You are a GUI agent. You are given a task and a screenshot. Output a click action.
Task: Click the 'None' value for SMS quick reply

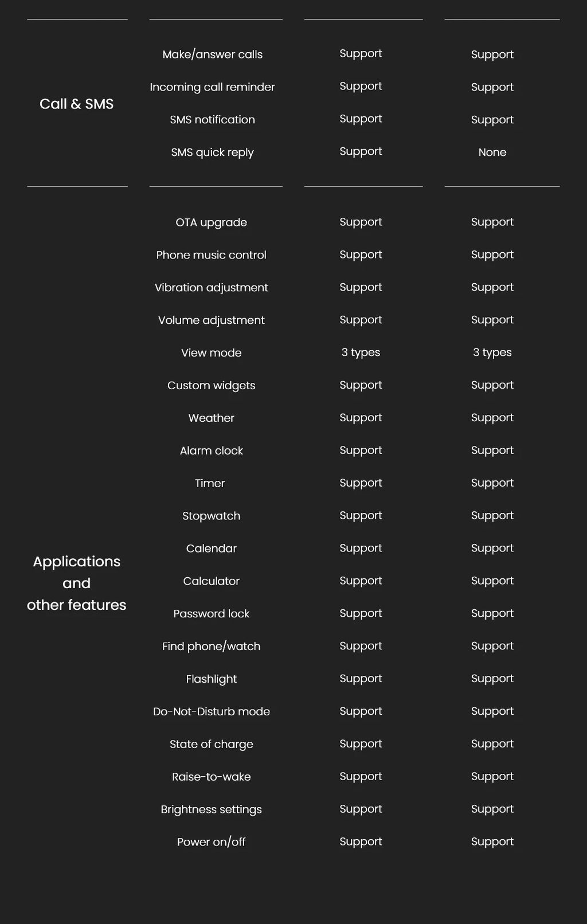tap(492, 152)
